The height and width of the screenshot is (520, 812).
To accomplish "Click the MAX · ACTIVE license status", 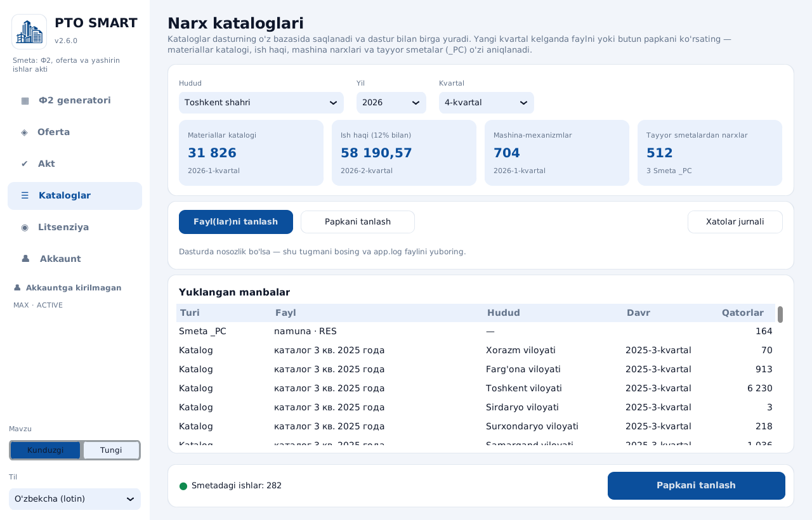I will click(x=38, y=305).
